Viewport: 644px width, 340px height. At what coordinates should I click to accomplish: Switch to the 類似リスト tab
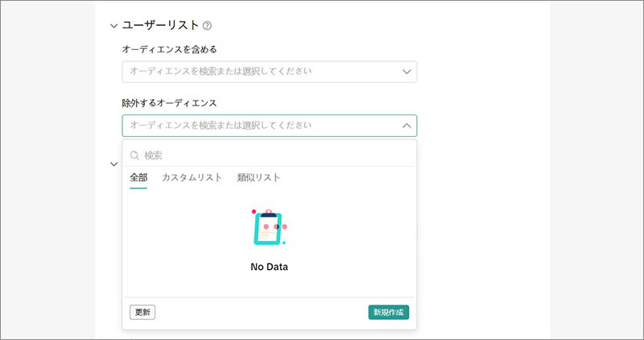coord(258,177)
